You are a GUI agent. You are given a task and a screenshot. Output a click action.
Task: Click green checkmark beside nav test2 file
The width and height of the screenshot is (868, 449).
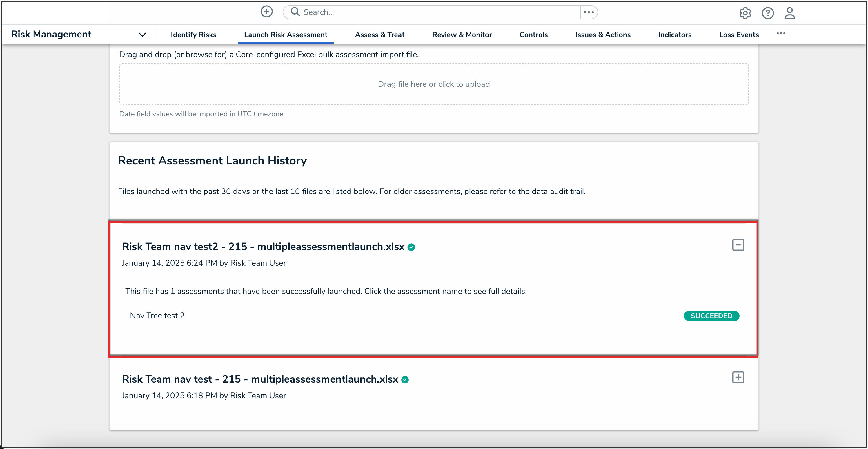[411, 247]
